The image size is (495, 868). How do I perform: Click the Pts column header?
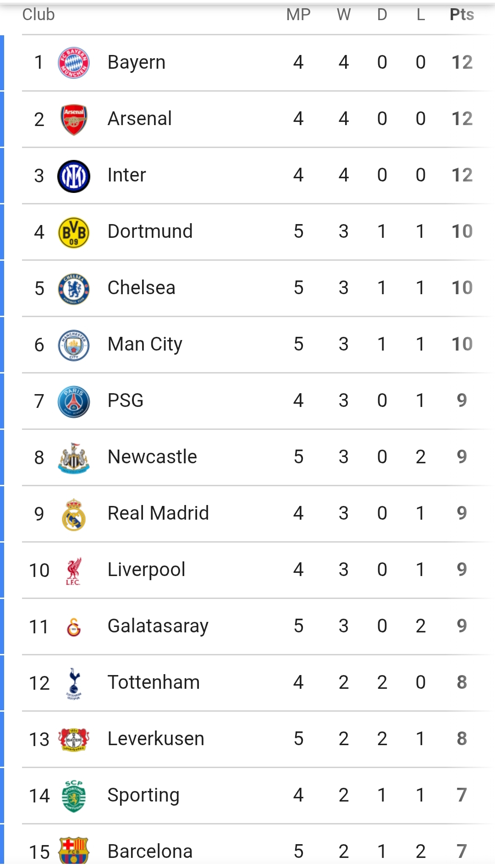[462, 15]
